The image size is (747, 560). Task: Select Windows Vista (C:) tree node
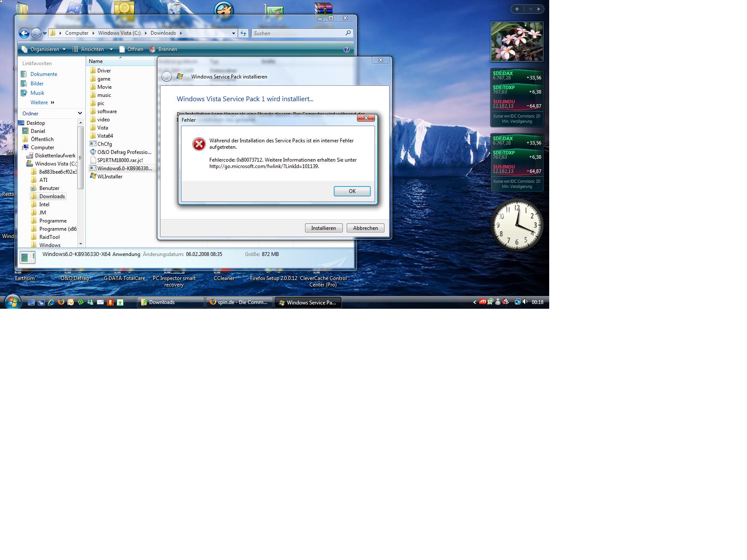(x=55, y=164)
